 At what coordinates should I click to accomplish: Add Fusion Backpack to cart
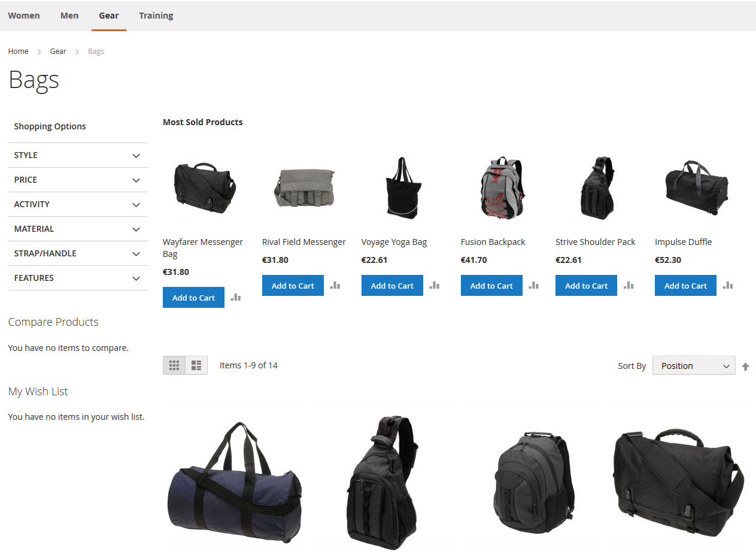click(491, 286)
